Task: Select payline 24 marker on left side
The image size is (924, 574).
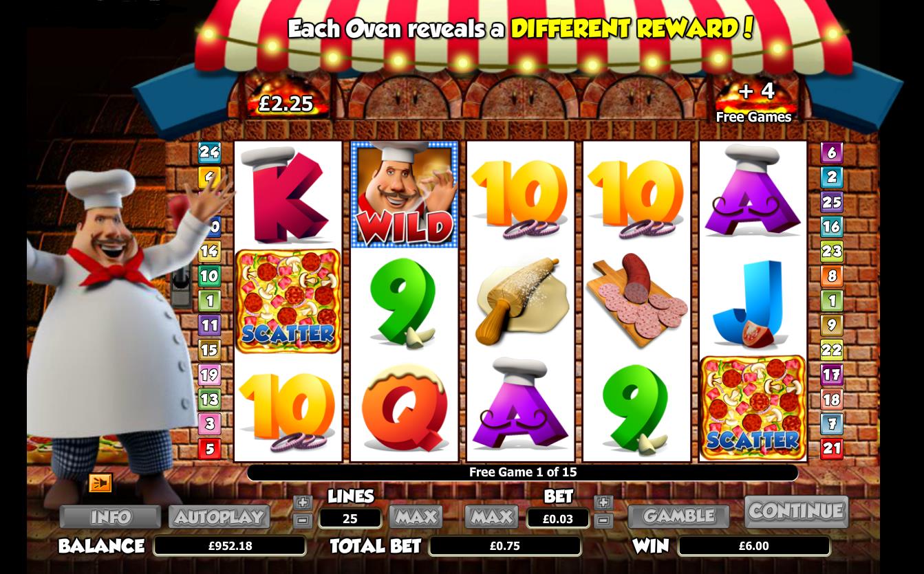Action: coord(210,152)
